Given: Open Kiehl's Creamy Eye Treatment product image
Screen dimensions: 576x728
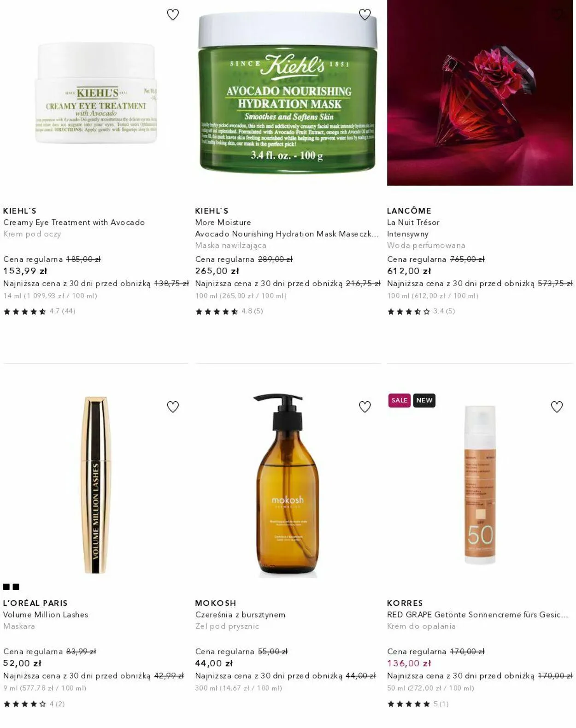Looking at the screenshot, I should [96, 93].
